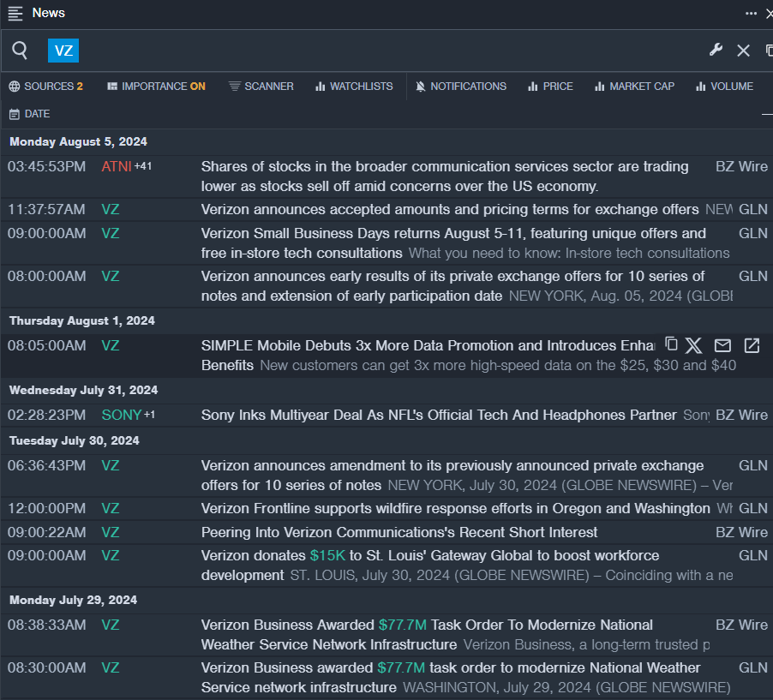Open news settings wrench icon

716,50
